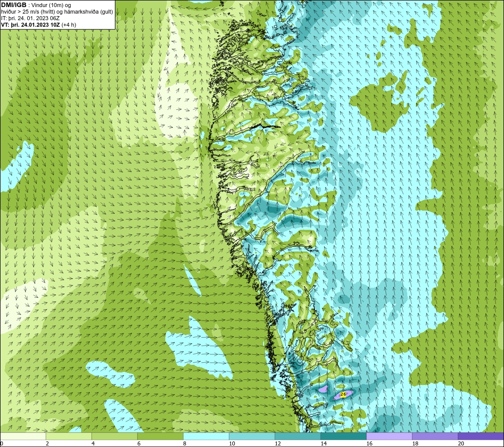Click the "4" scale label

(93, 443)
